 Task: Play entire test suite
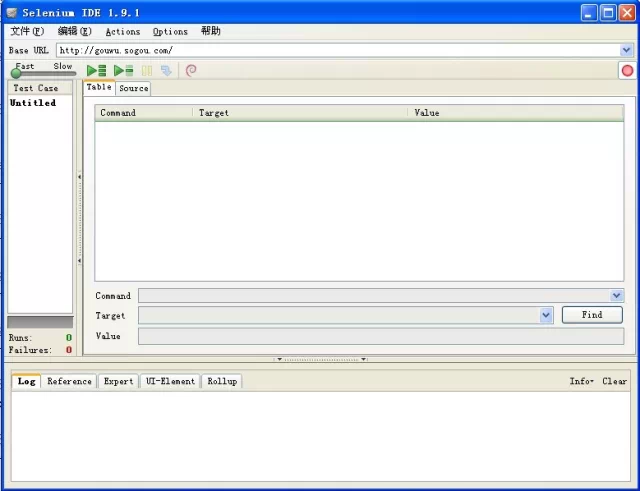click(x=97, y=71)
